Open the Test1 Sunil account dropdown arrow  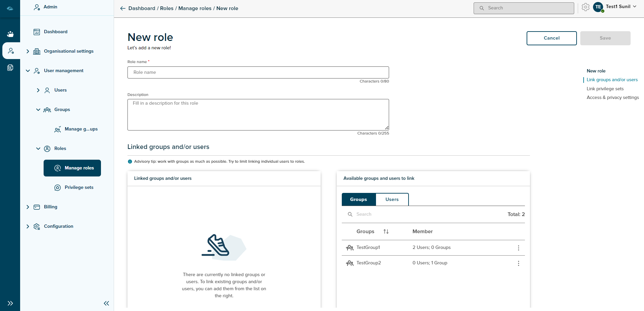point(635,6)
